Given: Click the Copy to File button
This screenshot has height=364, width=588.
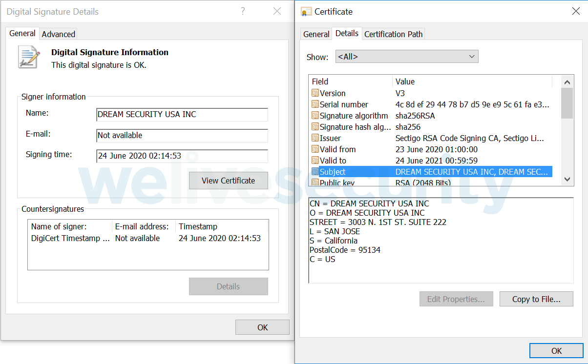Looking at the screenshot, I should [536, 299].
